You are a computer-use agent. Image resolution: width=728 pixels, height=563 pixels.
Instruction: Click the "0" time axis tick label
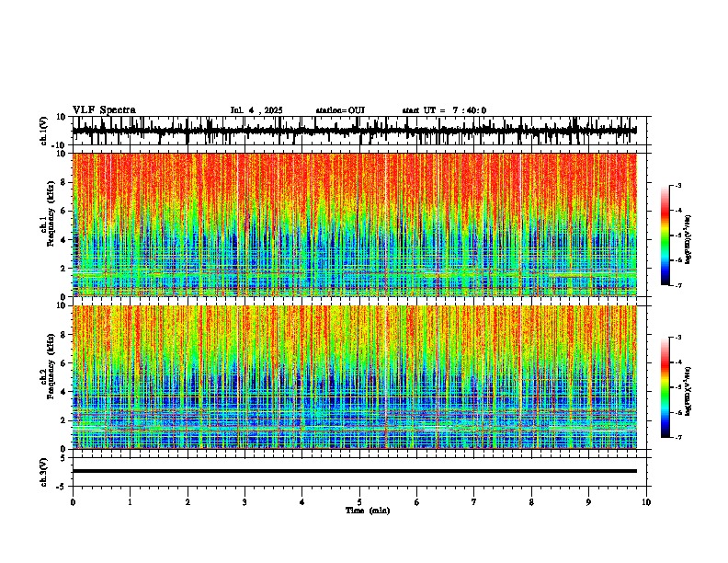click(73, 502)
